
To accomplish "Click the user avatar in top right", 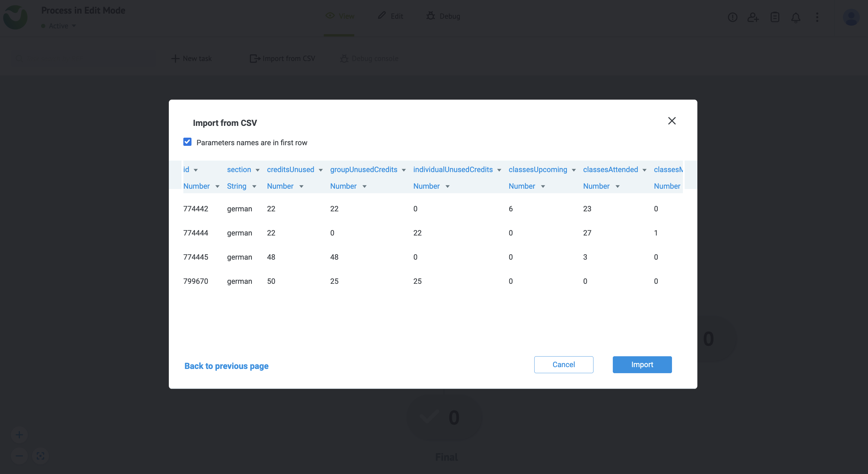I will pyautogui.click(x=851, y=17).
